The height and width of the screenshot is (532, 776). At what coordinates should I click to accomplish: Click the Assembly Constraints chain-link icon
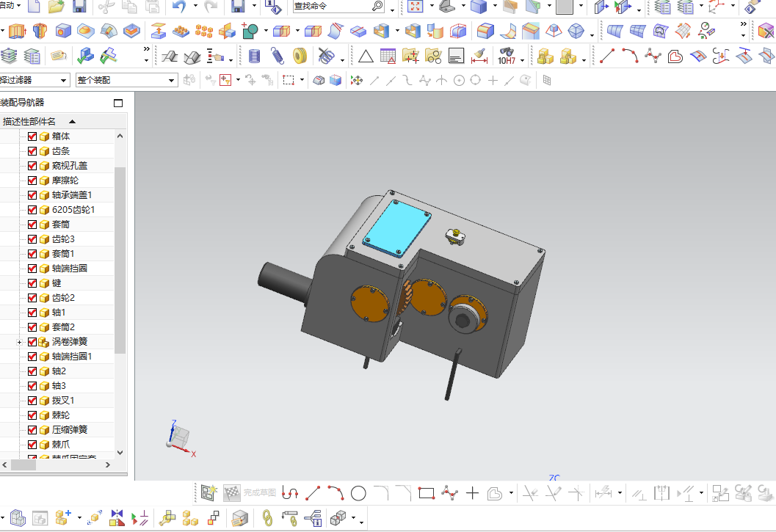click(x=267, y=517)
